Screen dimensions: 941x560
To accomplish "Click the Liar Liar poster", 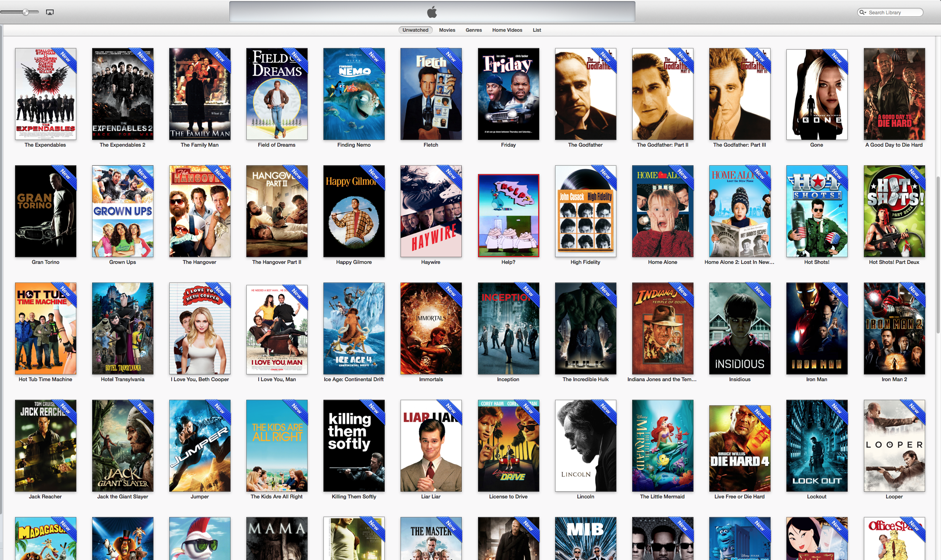I will tap(431, 446).
